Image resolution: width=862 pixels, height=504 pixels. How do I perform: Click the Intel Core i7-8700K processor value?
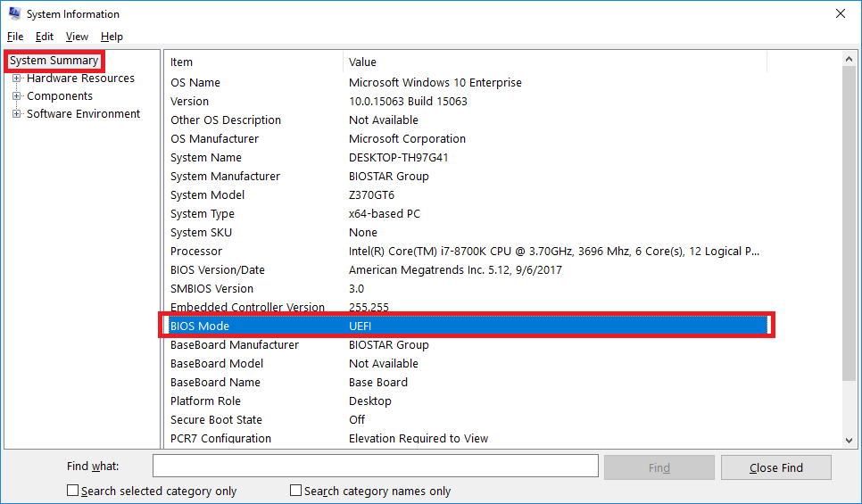[553, 252]
